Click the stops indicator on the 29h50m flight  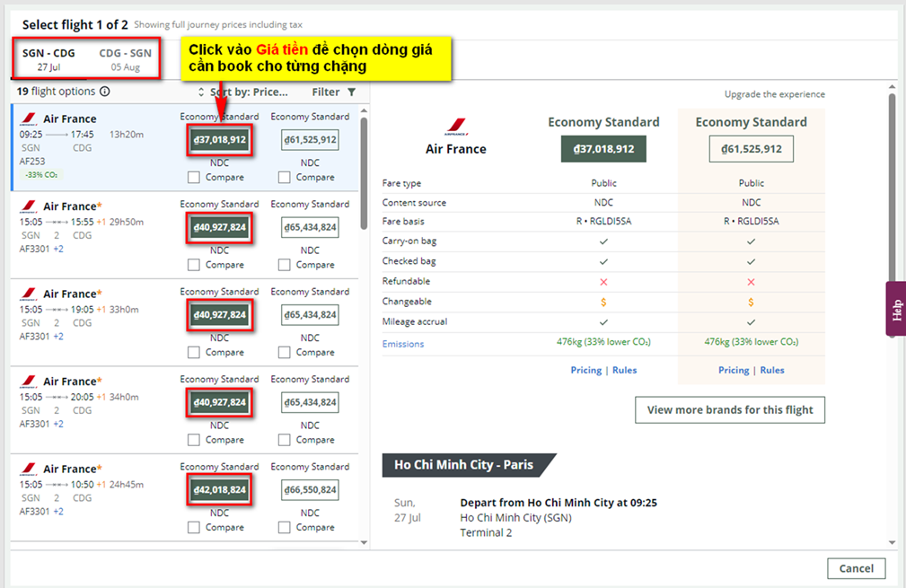[x=57, y=222]
